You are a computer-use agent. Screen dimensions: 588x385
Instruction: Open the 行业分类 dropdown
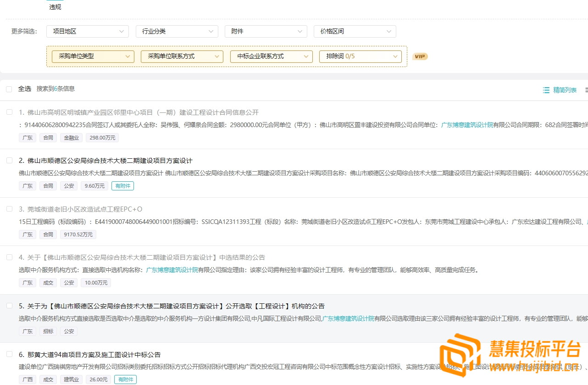click(x=177, y=31)
